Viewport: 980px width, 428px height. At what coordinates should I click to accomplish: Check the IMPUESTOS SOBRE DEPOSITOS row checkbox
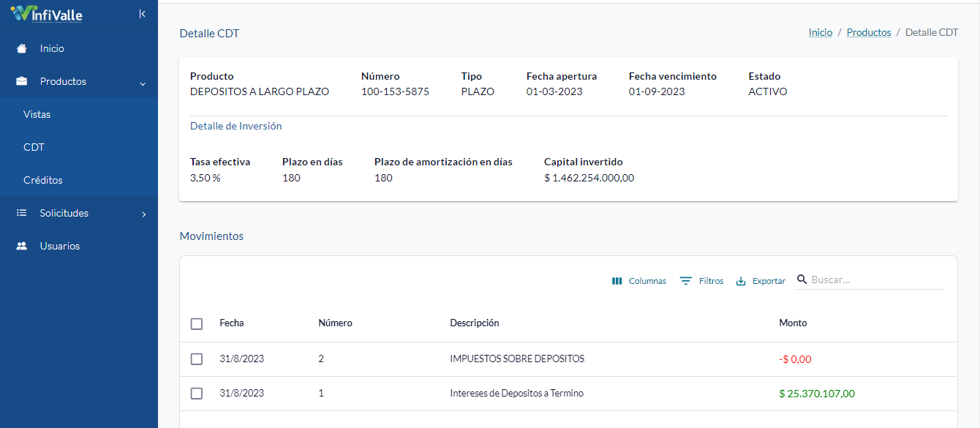click(x=197, y=359)
